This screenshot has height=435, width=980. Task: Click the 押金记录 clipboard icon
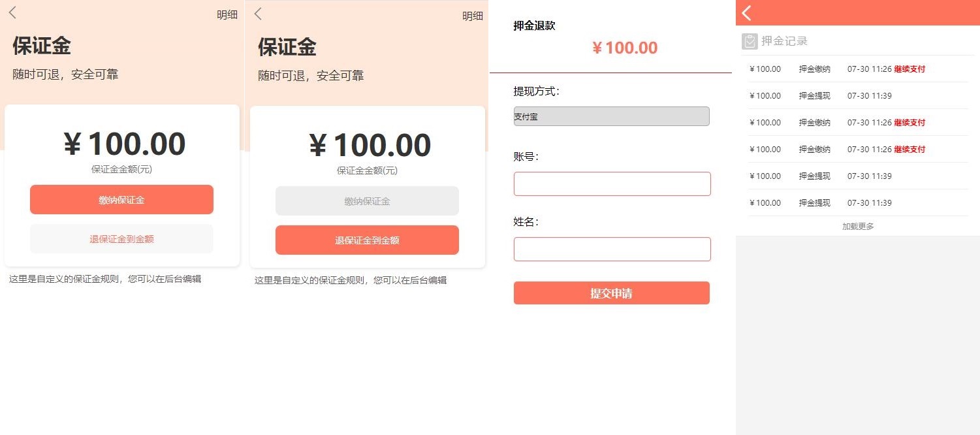click(x=750, y=41)
